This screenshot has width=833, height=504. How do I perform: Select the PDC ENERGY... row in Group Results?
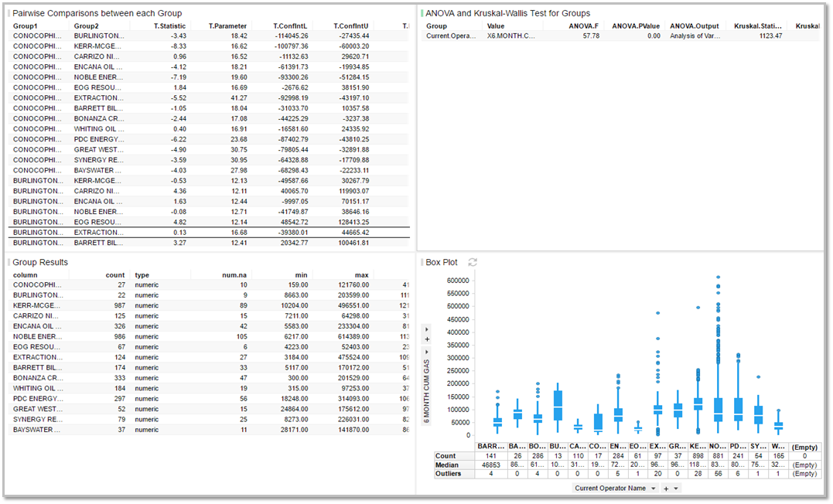tap(209, 399)
